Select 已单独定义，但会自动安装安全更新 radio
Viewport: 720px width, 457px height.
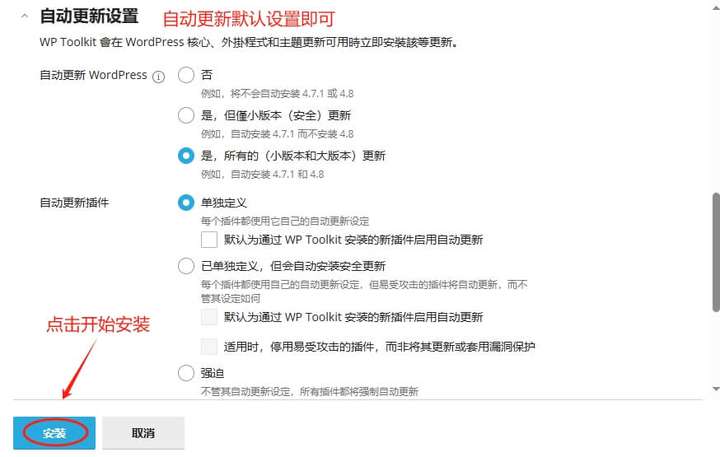point(186,266)
